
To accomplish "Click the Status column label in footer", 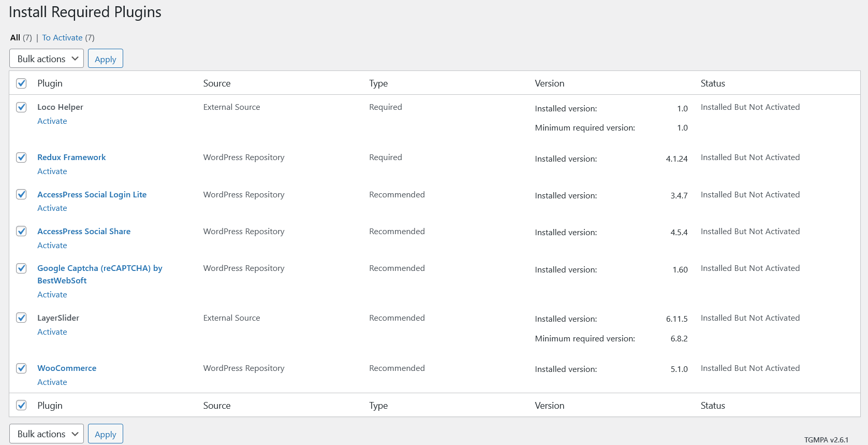I will [713, 406].
